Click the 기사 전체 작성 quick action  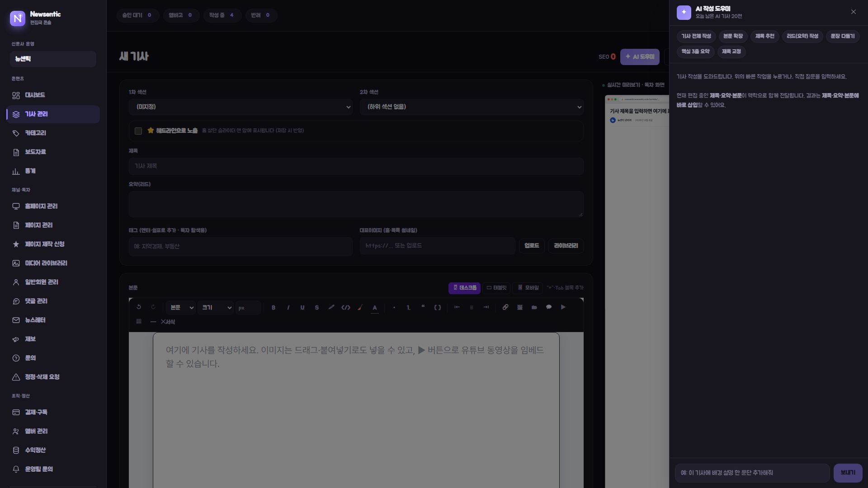[x=696, y=36]
